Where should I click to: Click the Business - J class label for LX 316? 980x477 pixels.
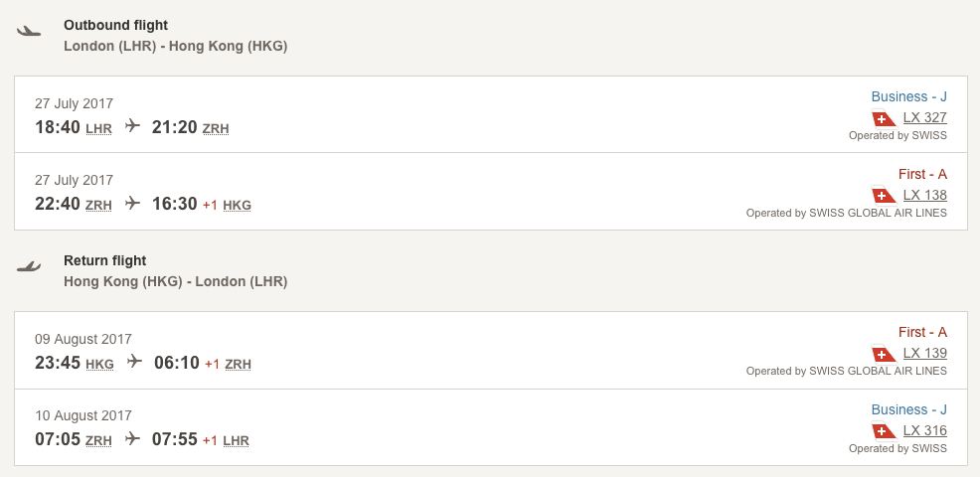(909, 409)
